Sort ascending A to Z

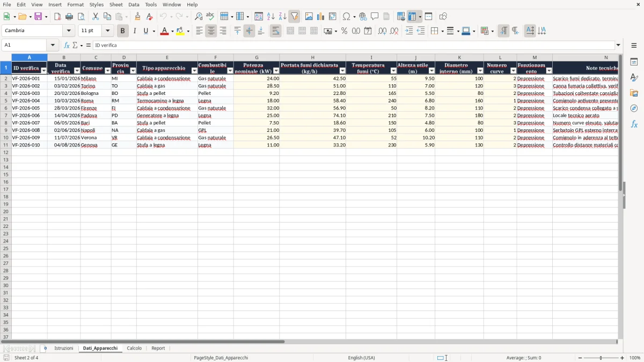[x=271, y=17]
